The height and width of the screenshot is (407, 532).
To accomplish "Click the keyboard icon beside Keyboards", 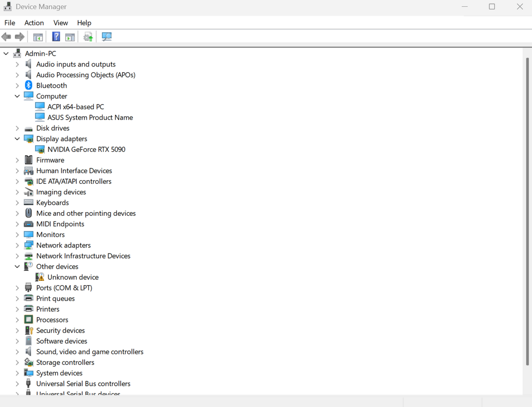I will pyautogui.click(x=28, y=202).
